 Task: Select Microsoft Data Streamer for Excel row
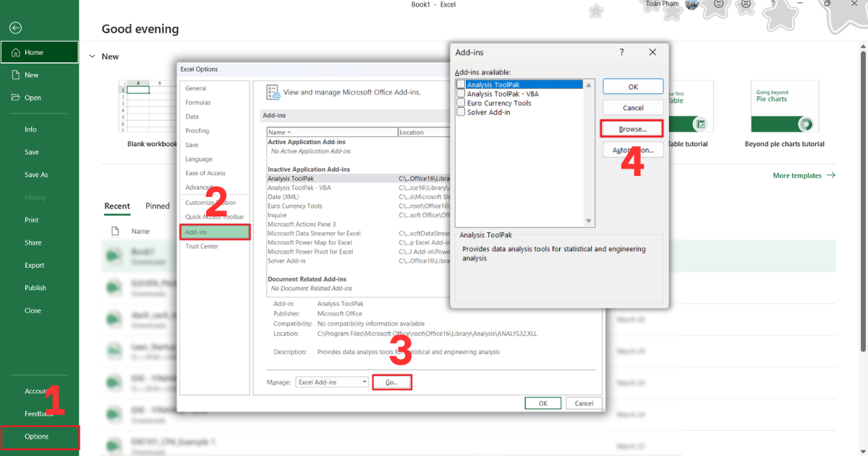pos(358,233)
